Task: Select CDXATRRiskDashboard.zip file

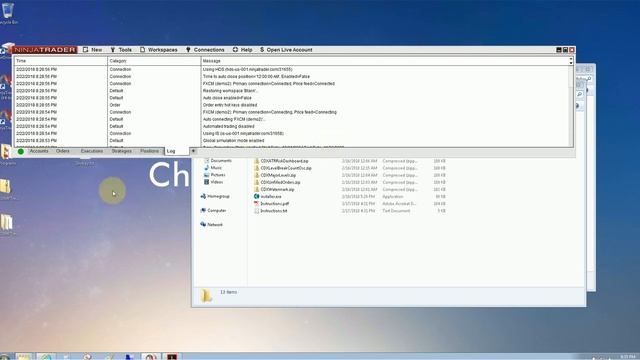Action: coord(281,161)
